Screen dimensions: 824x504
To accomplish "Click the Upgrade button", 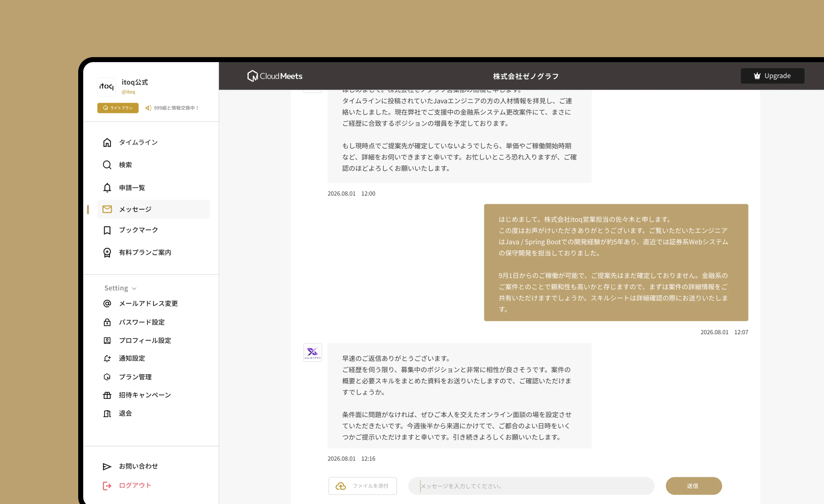I will (772, 76).
